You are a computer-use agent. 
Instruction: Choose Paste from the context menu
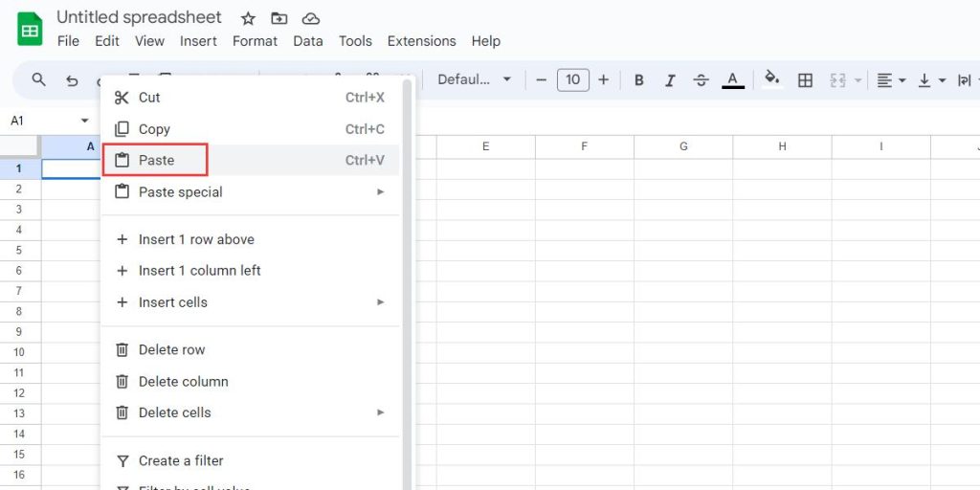click(250, 160)
